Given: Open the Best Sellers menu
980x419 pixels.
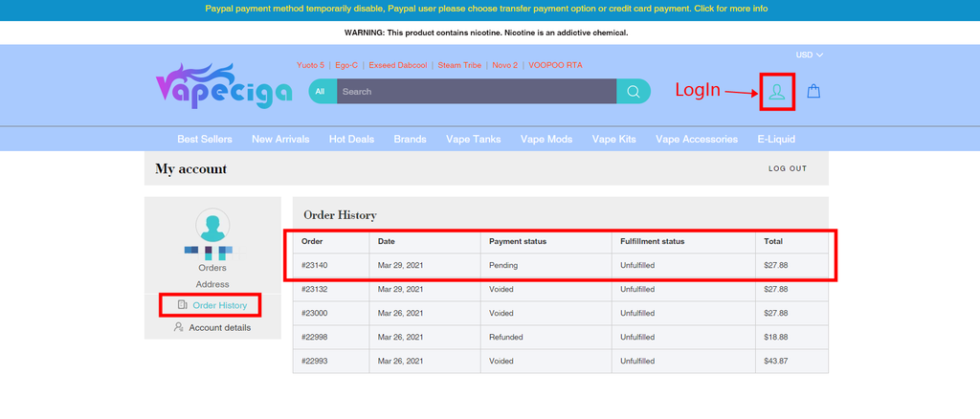Looking at the screenshot, I should coord(205,140).
